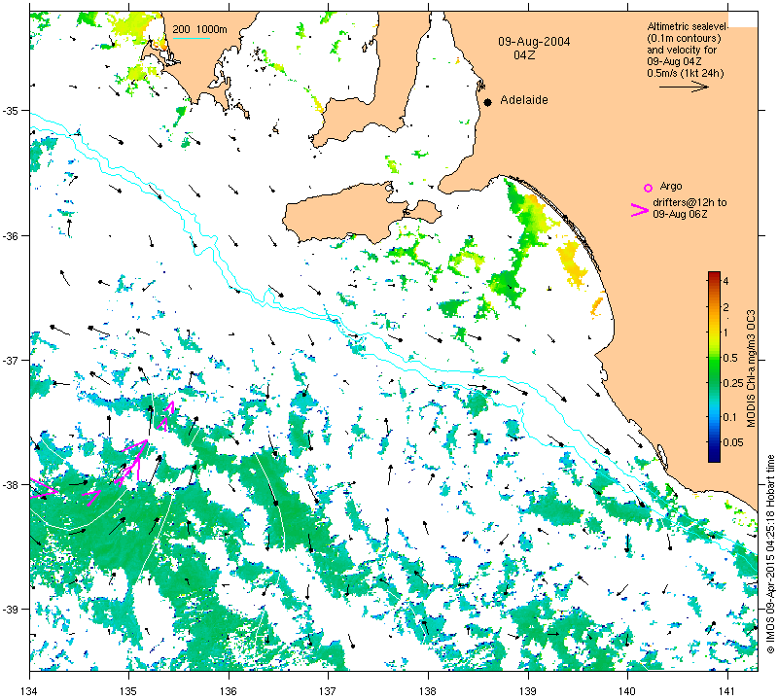Click the 'MODIS Chl-a mg/m3 OC3' vertical label
Screen dimensions: 778x700
pos(751,368)
